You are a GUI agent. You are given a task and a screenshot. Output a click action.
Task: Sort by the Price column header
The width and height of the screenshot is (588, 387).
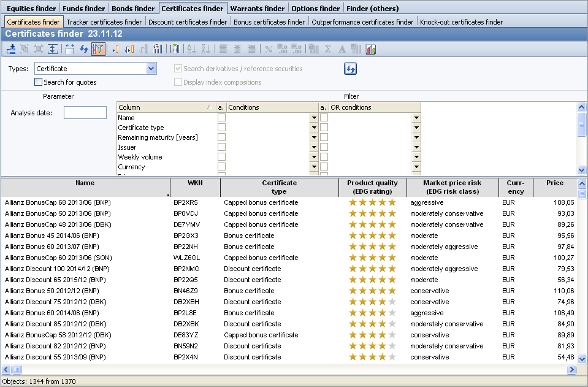click(555, 183)
